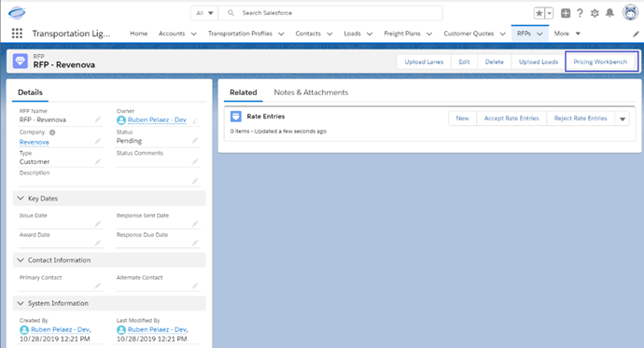Viewport: 644px width, 348px height.
Task: Expand the Customer Quotes dropdown chevron
Action: (502, 34)
